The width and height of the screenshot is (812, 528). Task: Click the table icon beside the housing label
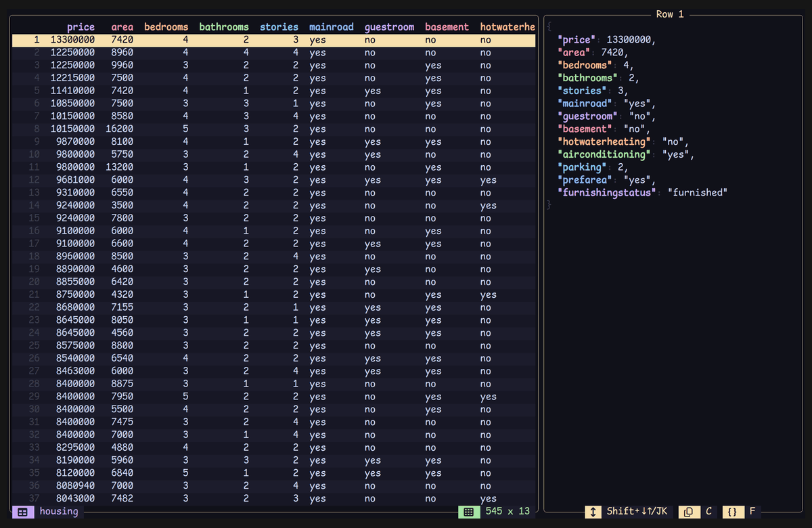[22, 512]
